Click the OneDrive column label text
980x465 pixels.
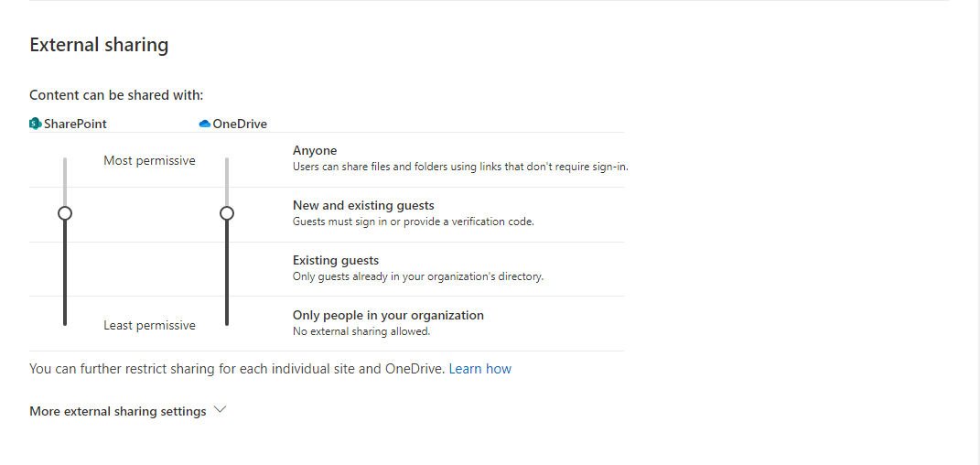[x=240, y=124]
